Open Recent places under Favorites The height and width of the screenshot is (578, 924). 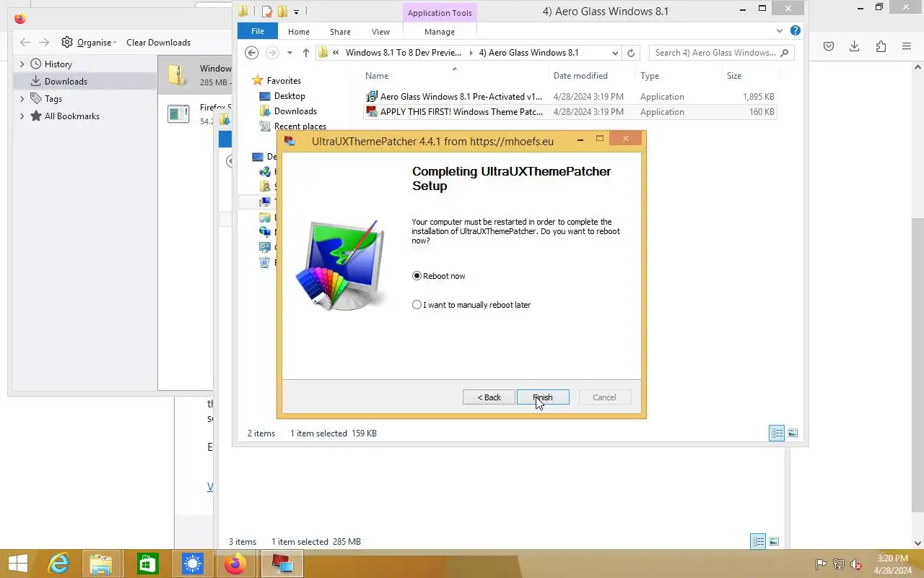[300, 126]
